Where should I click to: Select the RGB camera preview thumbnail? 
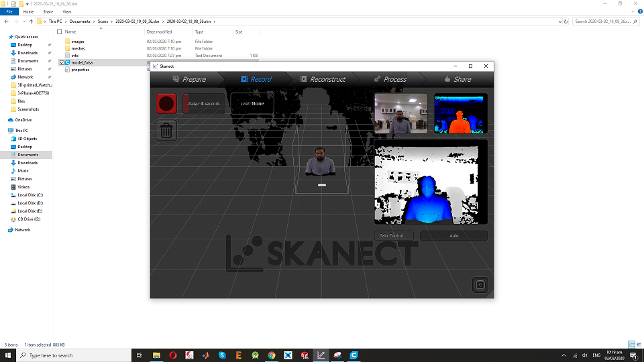(x=401, y=113)
